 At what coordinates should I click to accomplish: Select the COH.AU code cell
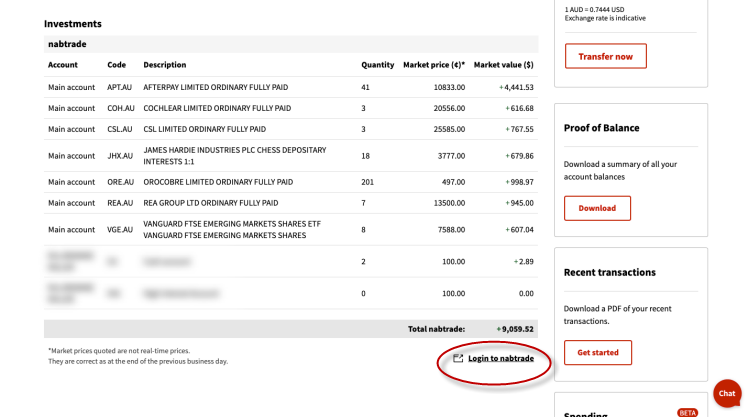tap(121, 109)
